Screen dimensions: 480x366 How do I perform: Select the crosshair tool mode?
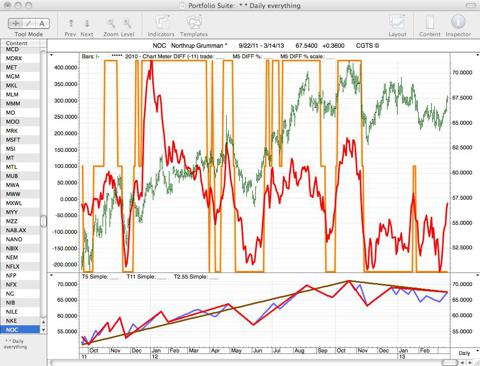click(15, 23)
